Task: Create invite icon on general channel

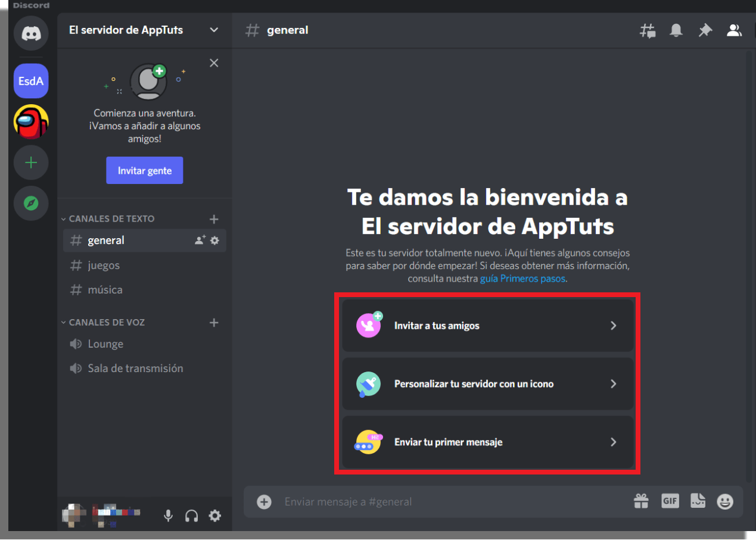Action: [200, 241]
